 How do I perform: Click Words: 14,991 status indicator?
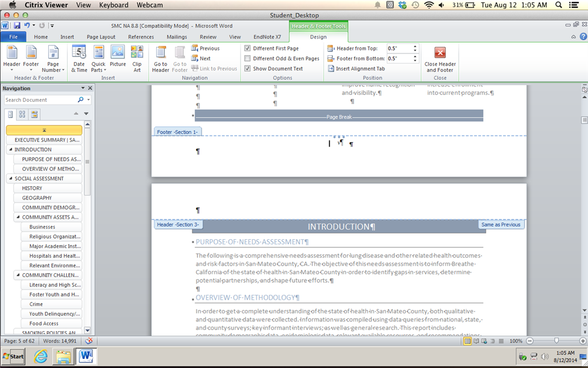click(60, 341)
